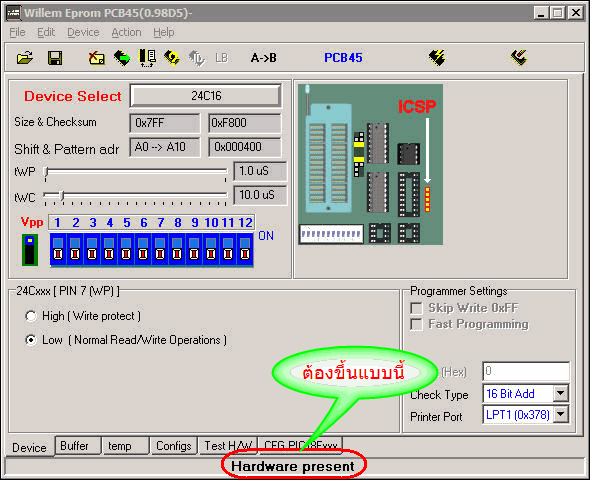This screenshot has width=593, height=480.
Task: Open the Printer Port dropdown arrow
Action: (x=561, y=415)
